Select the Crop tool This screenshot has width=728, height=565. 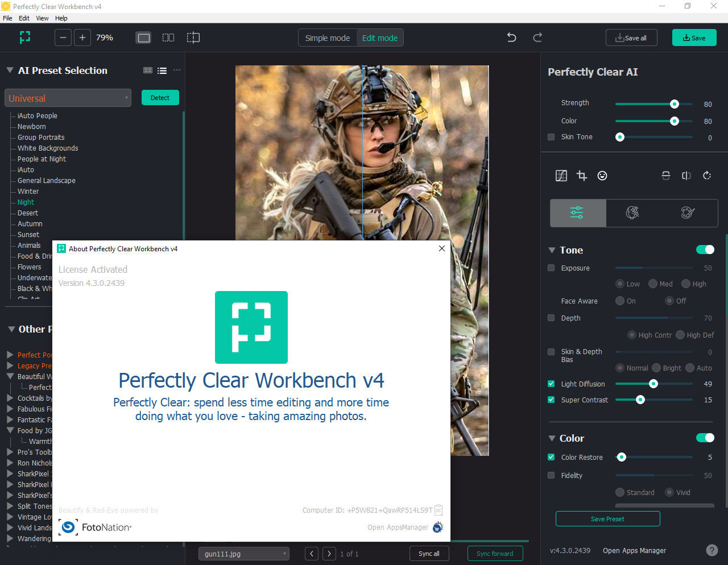[x=582, y=176]
